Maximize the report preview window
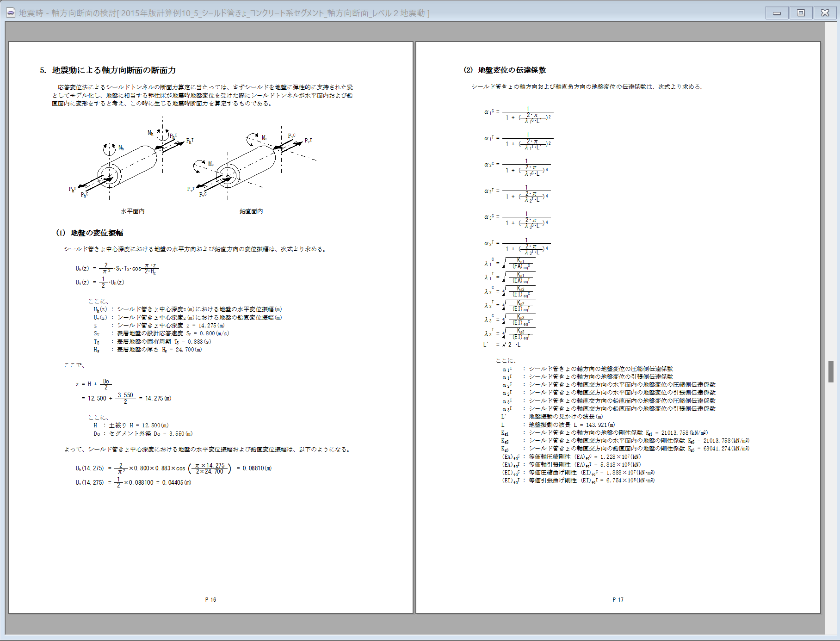 point(801,13)
